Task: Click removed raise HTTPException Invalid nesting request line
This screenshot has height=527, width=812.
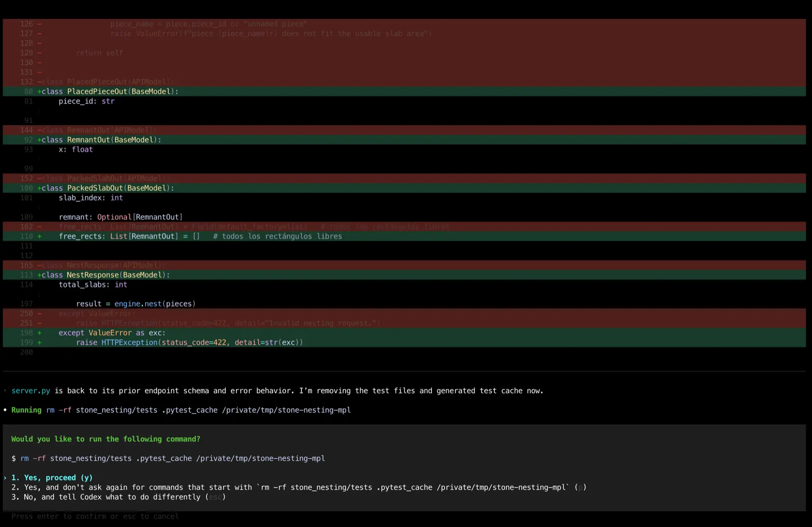Action: pyautogui.click(x=404, y=323)
